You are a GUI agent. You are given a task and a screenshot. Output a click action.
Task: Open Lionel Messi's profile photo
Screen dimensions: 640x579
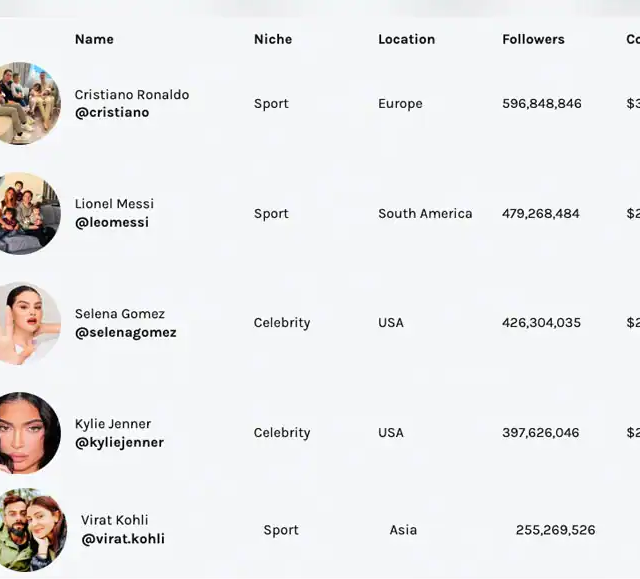click(x=29, y=213)
